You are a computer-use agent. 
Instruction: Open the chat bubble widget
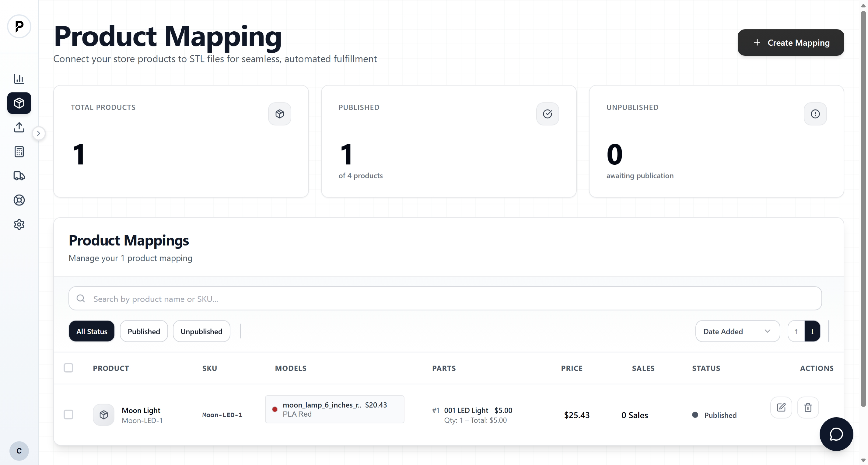[836, 434]
